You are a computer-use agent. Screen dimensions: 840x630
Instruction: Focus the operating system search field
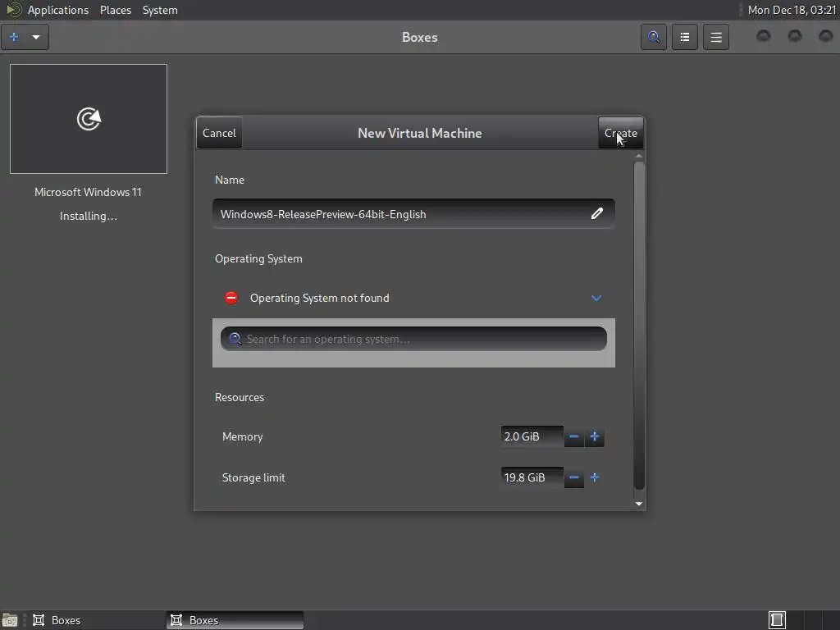pyautogui.click(x=413, y=339)
